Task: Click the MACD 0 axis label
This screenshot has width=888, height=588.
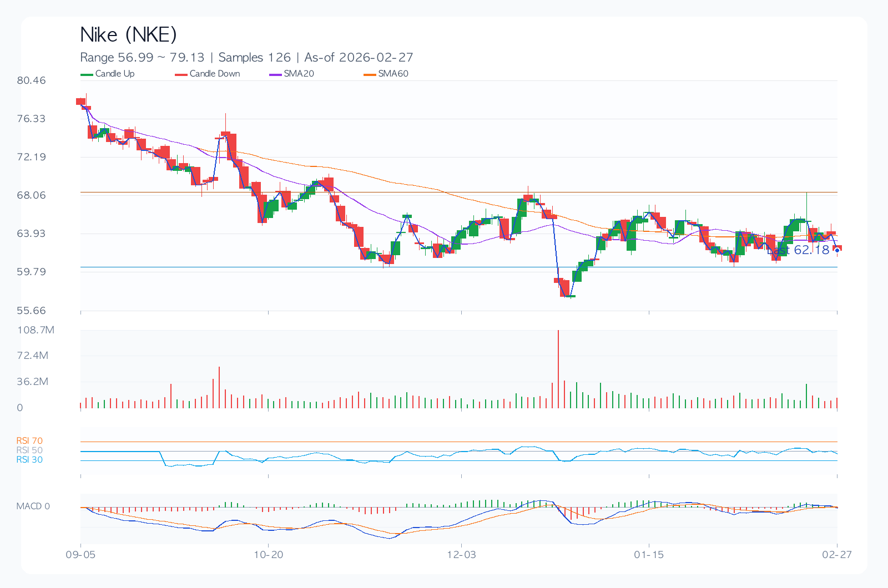Action: click(x=33, y=506)
